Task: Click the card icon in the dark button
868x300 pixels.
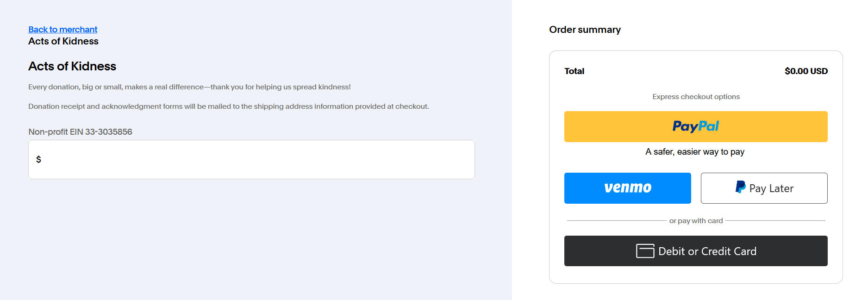Action: pos(645,251)
